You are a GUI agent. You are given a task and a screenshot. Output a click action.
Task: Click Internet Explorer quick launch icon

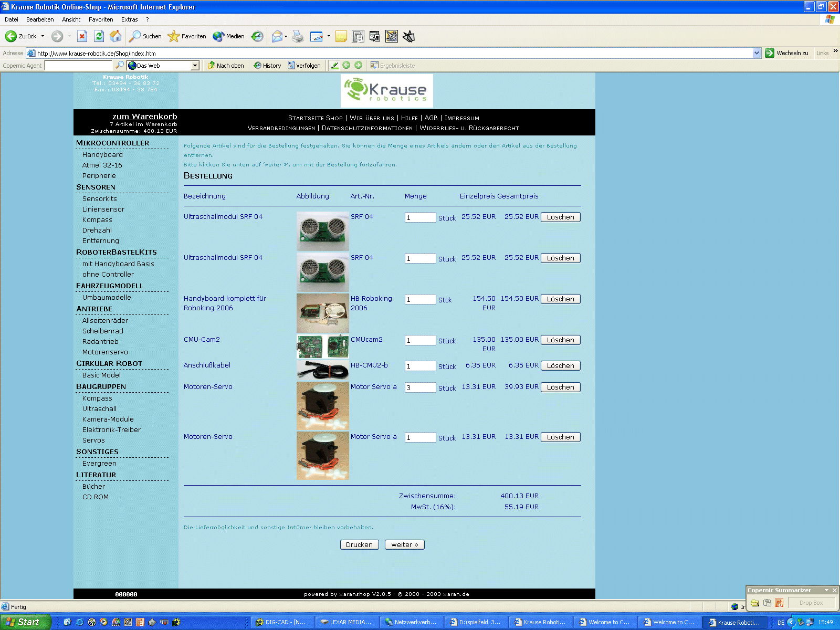[x=79, y=622]
